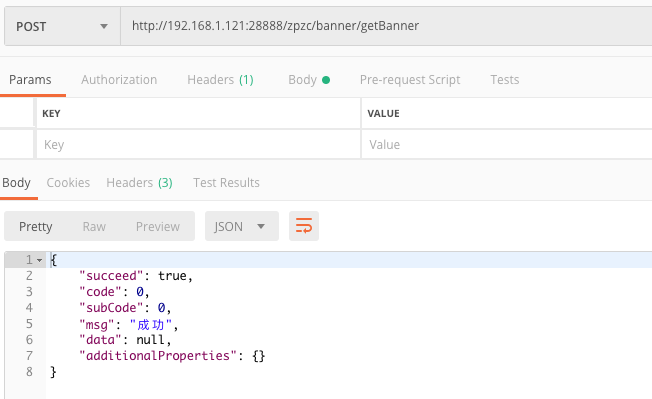
Task: Click the request URL field
Action: pyautogui.click(x=386, y=26)
